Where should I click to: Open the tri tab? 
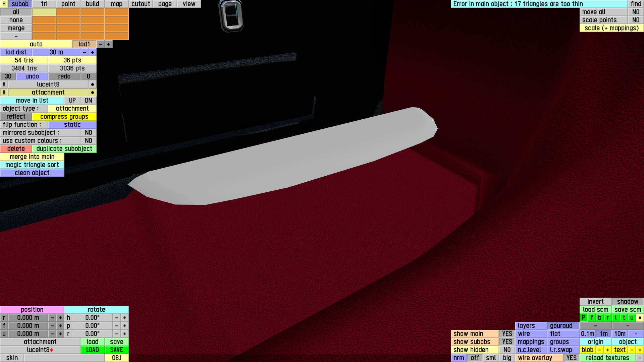[44, 4]
